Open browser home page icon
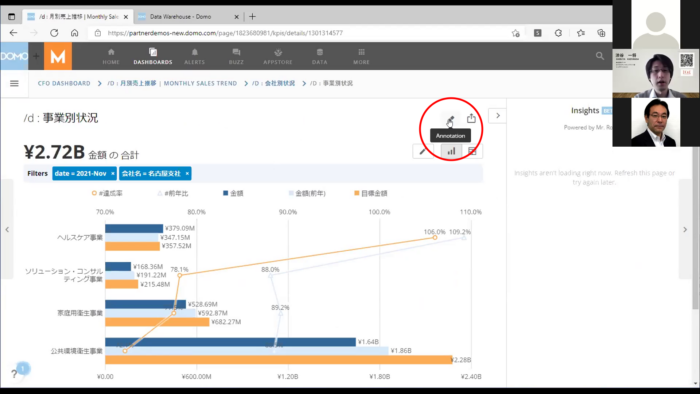The width and height of the screenshot is (700, 394). (75, 33)
